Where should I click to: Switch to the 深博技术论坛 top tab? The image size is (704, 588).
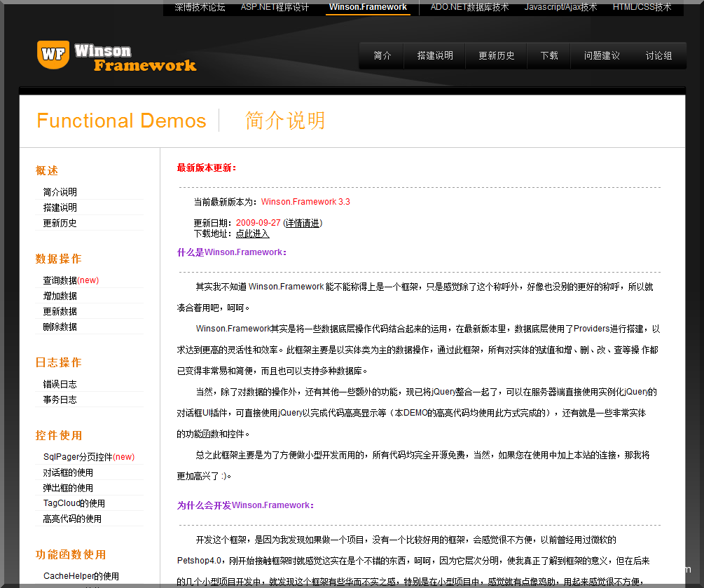click(x=200, y=7)
